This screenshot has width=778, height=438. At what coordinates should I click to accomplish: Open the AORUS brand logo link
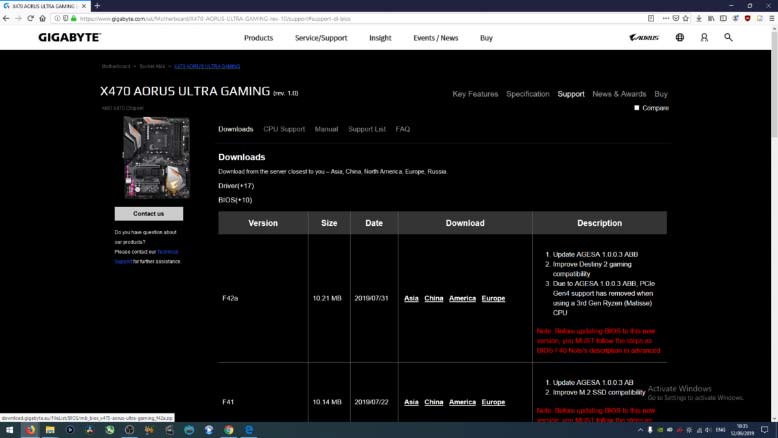(643, 38)
